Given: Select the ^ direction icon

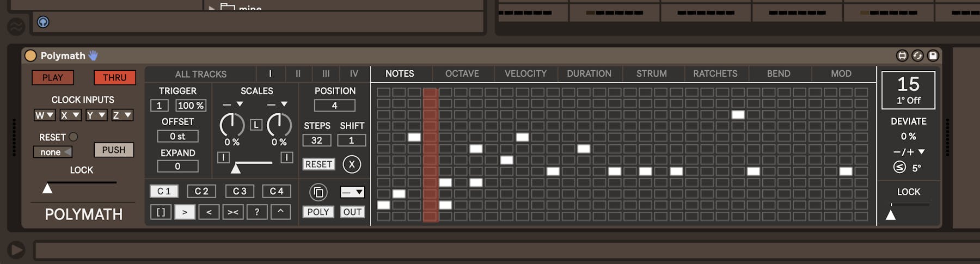Looking at the screenshot, I should (280, 212).
